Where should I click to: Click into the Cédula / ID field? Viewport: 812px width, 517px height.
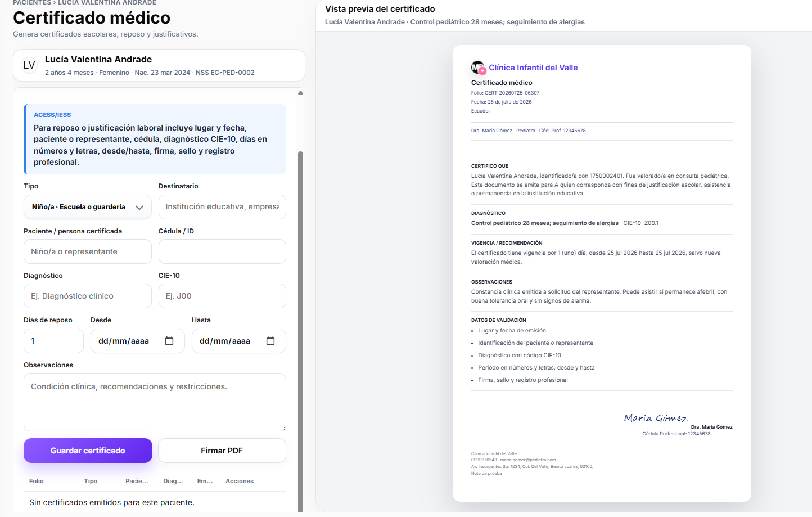[x=222, y=251]
